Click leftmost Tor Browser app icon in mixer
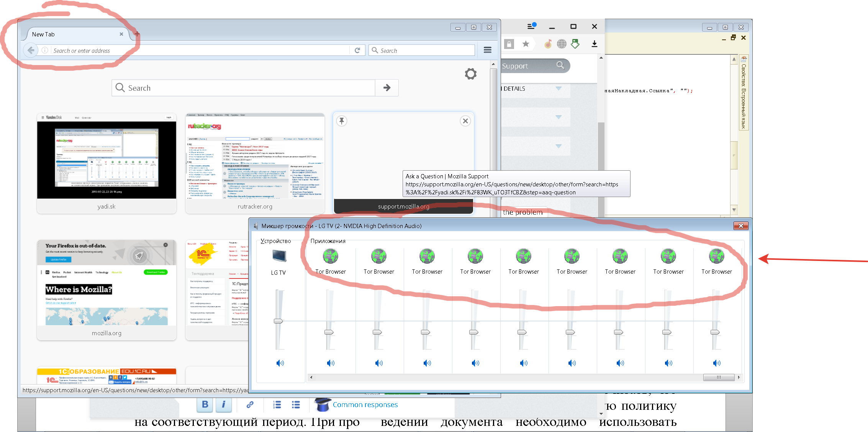868x432 pixels. point(330,256)
